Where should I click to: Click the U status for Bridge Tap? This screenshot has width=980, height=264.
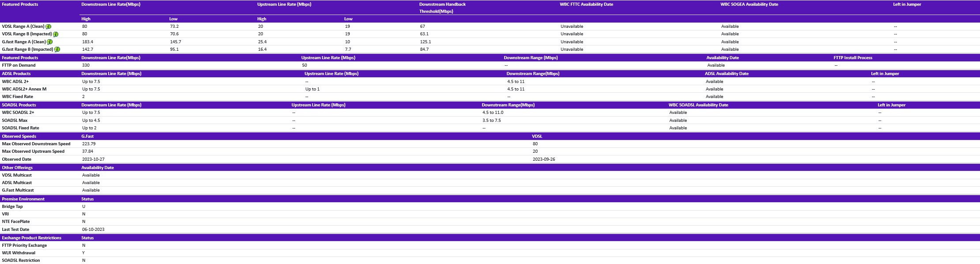click(x=83, y=207)
